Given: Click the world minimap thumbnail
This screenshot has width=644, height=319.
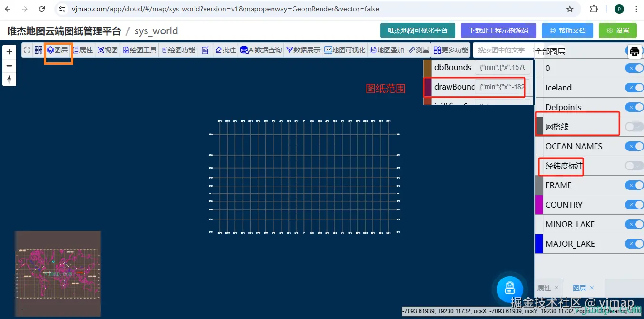Looking at the screenshot, I should pyautogui.click(x=58, y=274).
